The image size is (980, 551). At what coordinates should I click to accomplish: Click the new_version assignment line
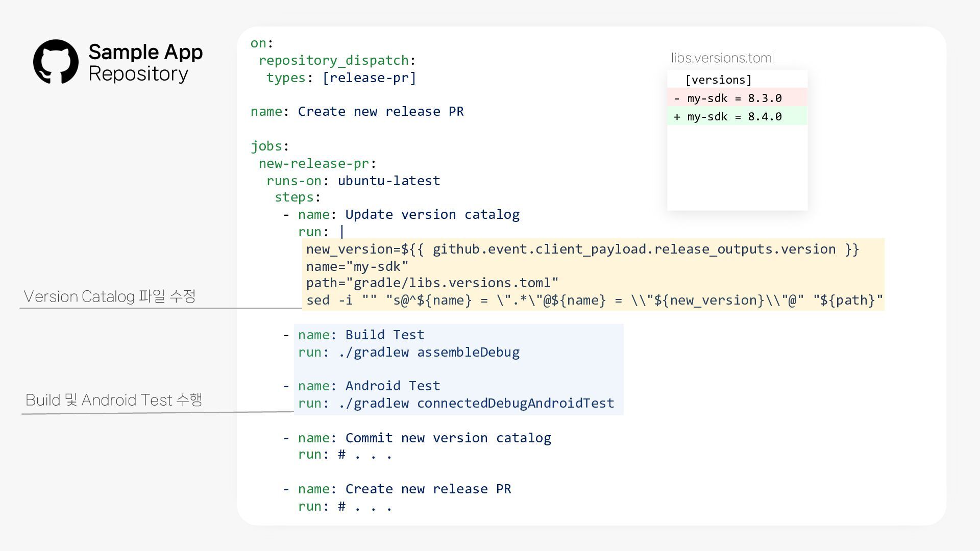point(582,249)
